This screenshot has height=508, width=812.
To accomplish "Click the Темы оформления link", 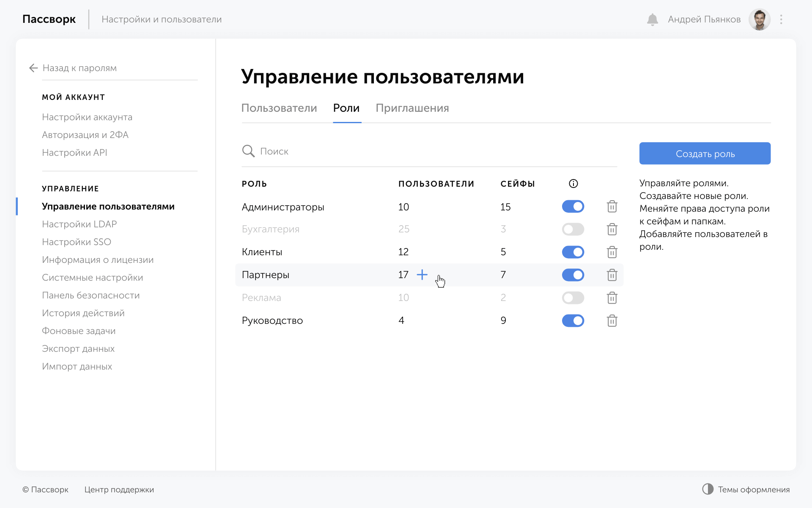I will (x=754, y=490).
